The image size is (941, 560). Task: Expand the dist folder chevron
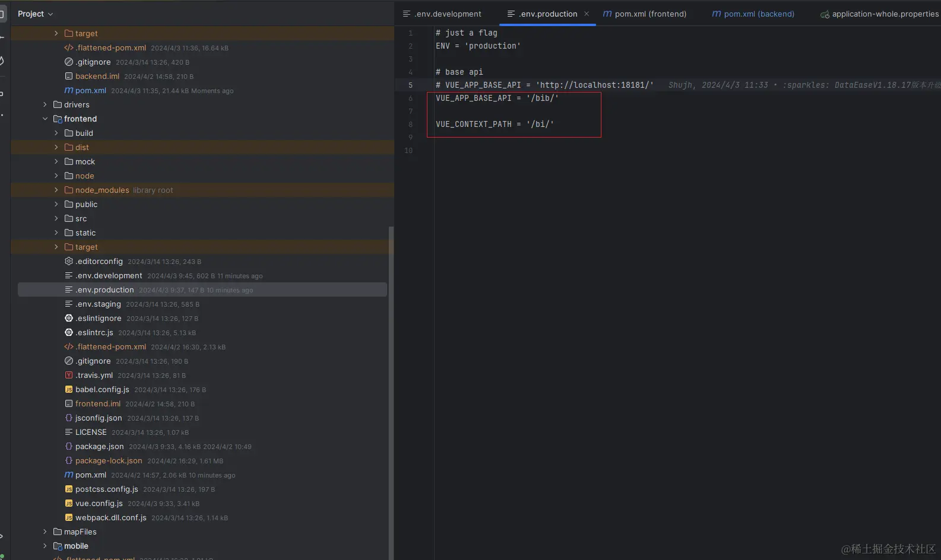[56, 147]
